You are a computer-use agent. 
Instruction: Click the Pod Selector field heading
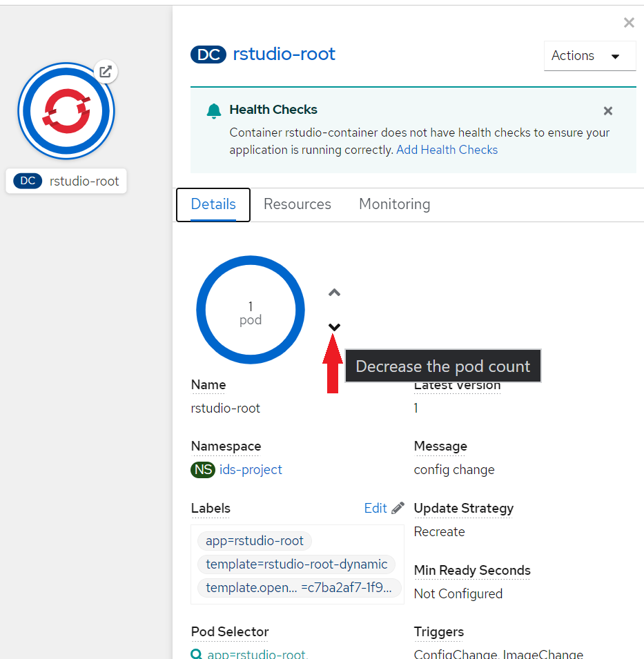pos(230,632)
